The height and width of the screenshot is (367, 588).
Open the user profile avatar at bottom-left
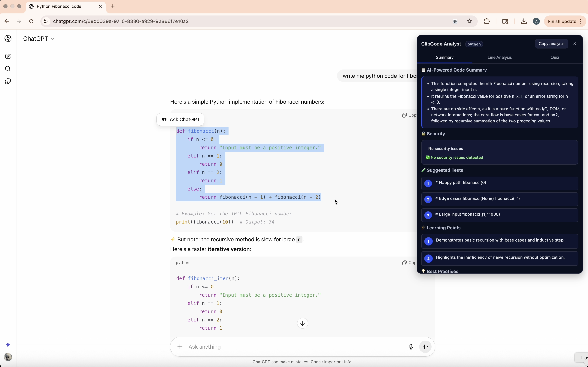(8, 357)
